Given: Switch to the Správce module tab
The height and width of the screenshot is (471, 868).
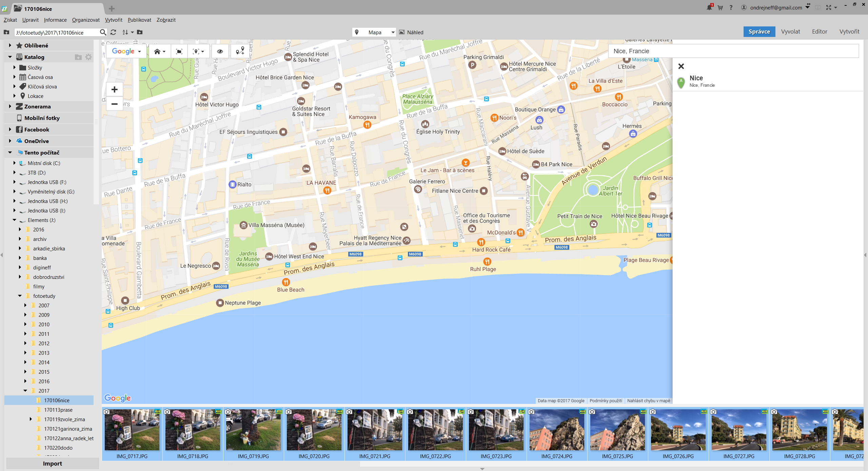Looking at the screenshot, I should coord(759,32).
